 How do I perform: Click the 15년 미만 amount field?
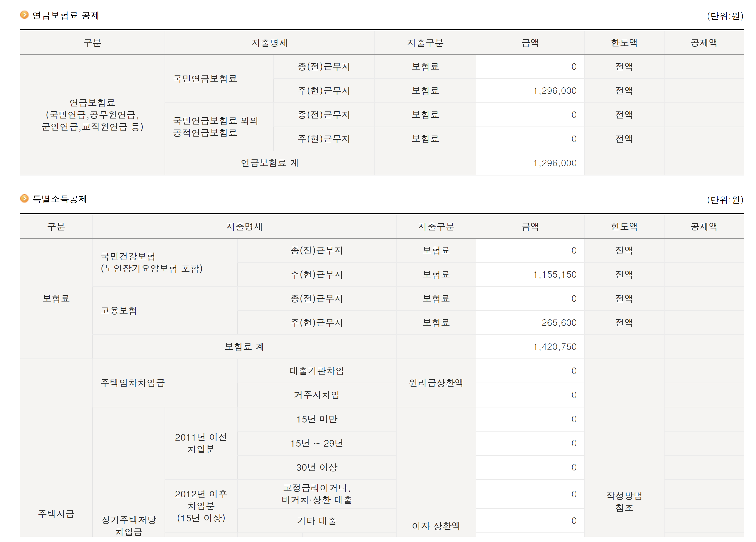530,419
